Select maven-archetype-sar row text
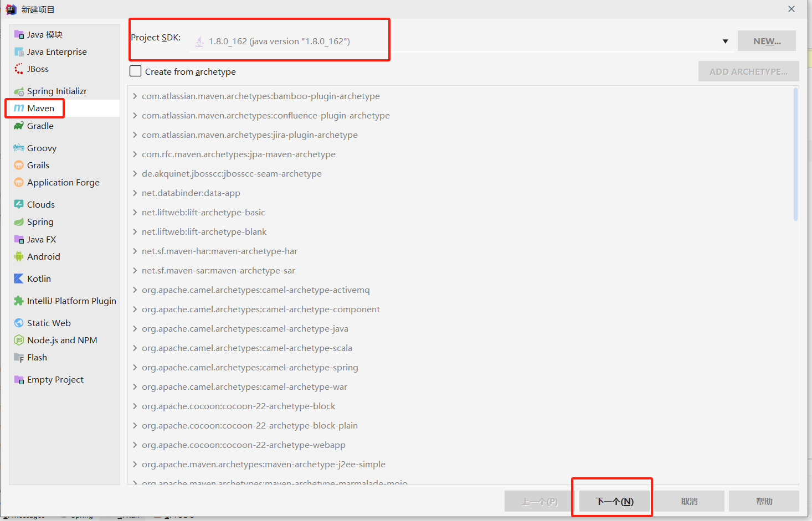 click(x=218, y=271)
